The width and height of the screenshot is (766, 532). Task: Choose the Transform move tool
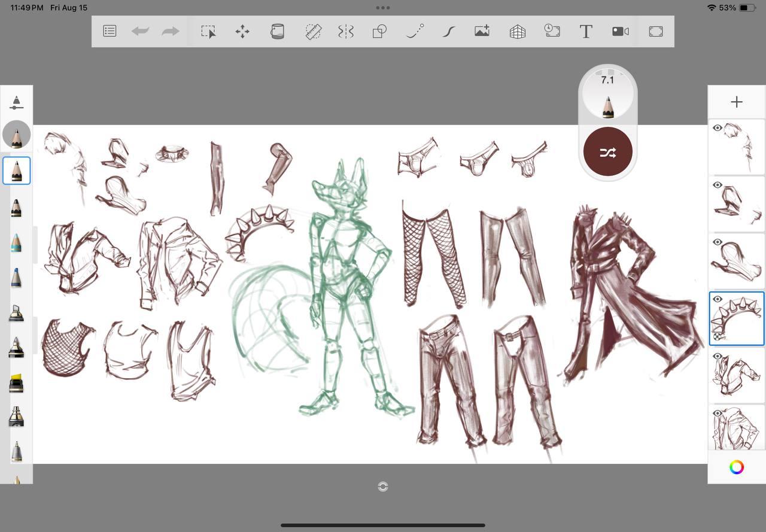click(x=242, y=31)
